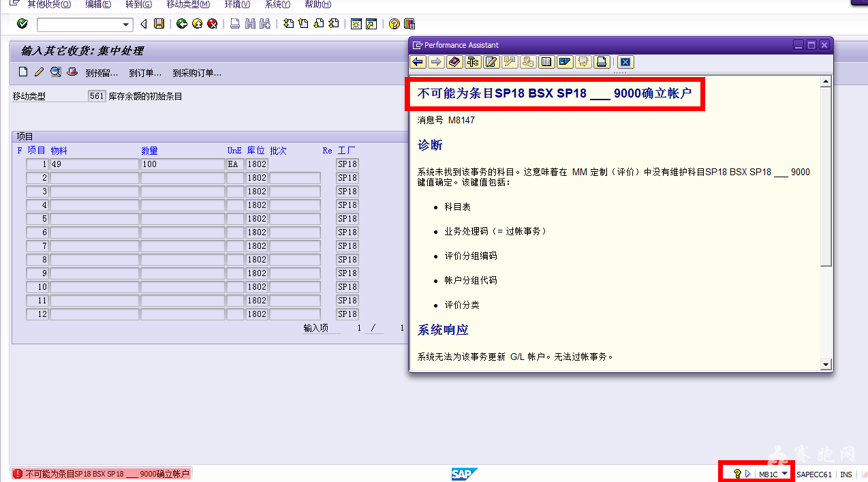Click plant field SP18 in row 1
This screenshot has height=482, width=868.
click(347, 164)
